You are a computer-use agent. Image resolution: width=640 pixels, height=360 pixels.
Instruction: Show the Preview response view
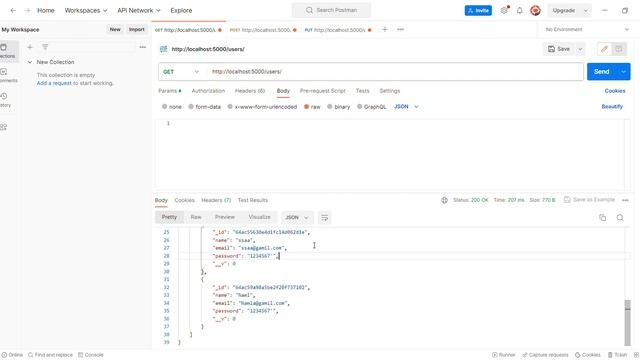click(225, 217)
